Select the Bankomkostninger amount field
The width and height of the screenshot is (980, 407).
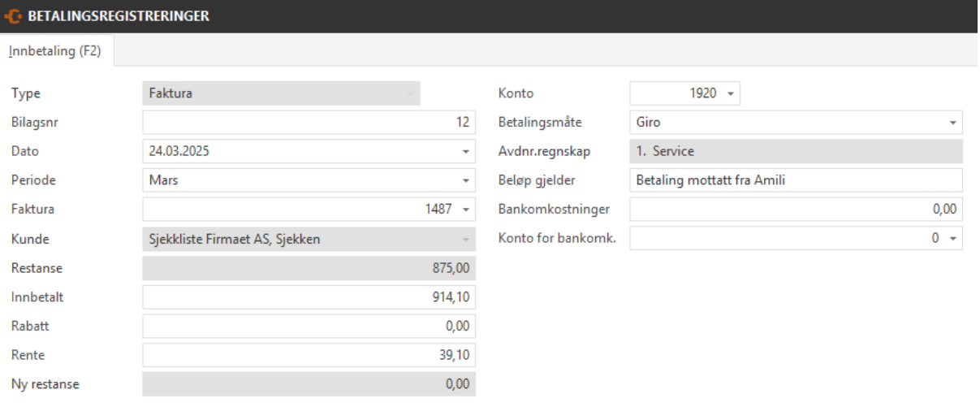point(796,210)
